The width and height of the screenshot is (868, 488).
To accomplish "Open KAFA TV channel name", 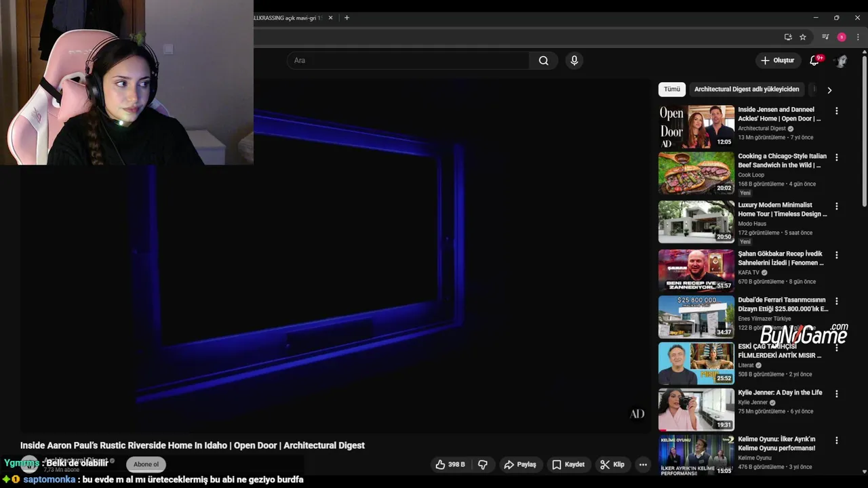I will coord(749,272).
